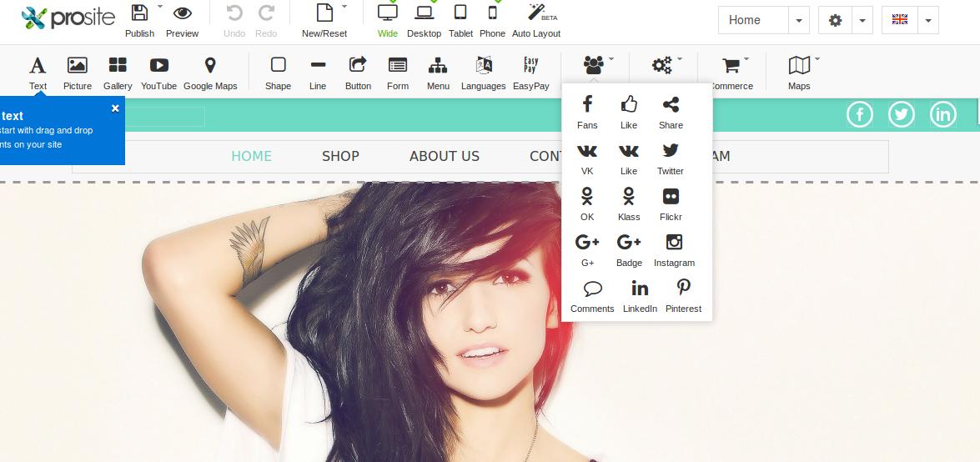Click SHOP in site navigation
Image resolution: width=980 pixels, height=462 pixels.
pyautogui.click(x=340, y=156)
